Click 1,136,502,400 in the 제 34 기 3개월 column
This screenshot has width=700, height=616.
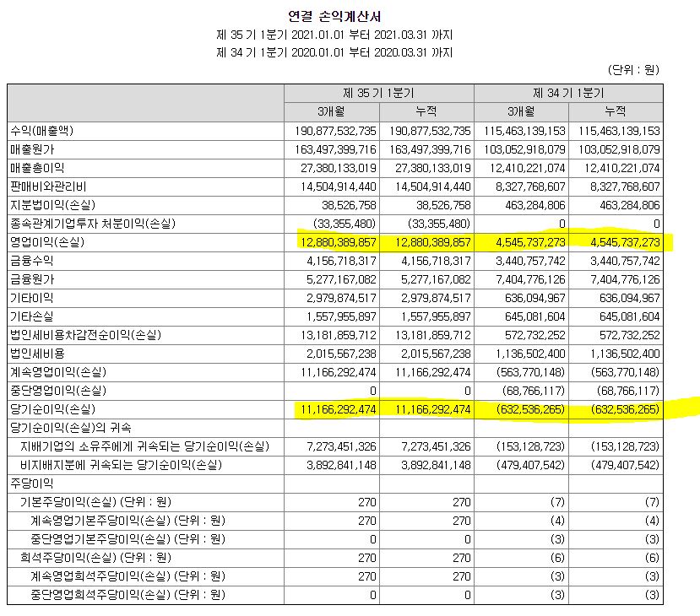[530, 354]
